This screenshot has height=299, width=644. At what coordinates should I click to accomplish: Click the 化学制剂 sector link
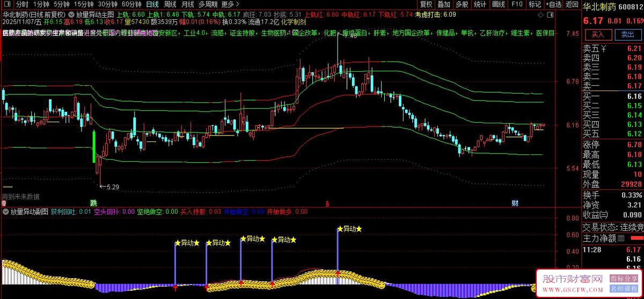294,22
